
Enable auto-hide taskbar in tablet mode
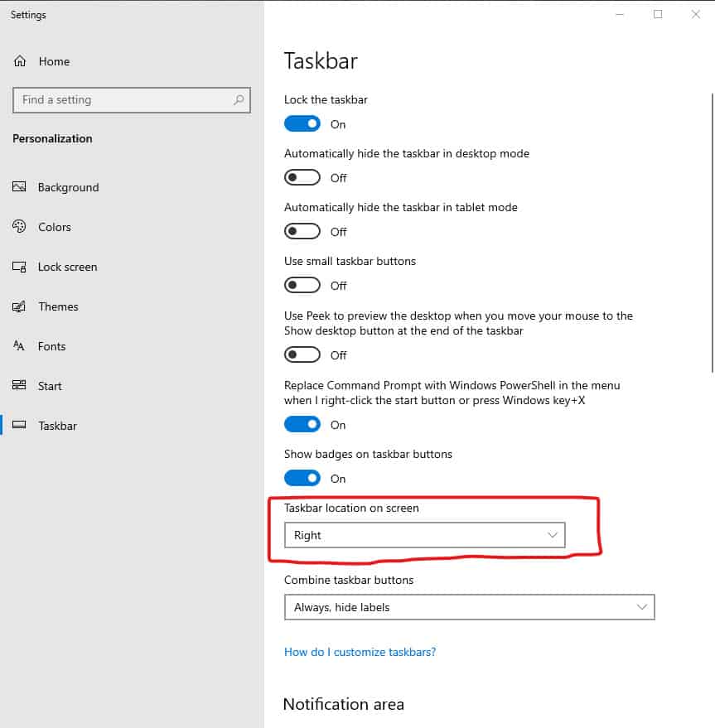click(302, 231)
